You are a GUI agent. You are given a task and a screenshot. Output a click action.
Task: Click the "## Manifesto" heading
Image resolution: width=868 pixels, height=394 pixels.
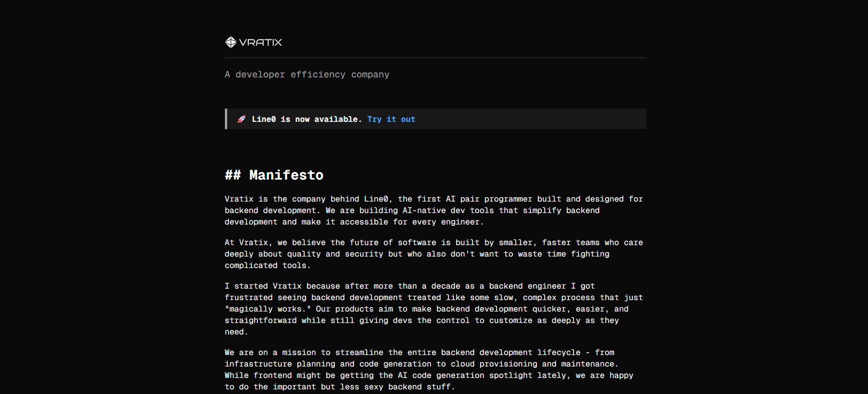(x=274, y=175)
